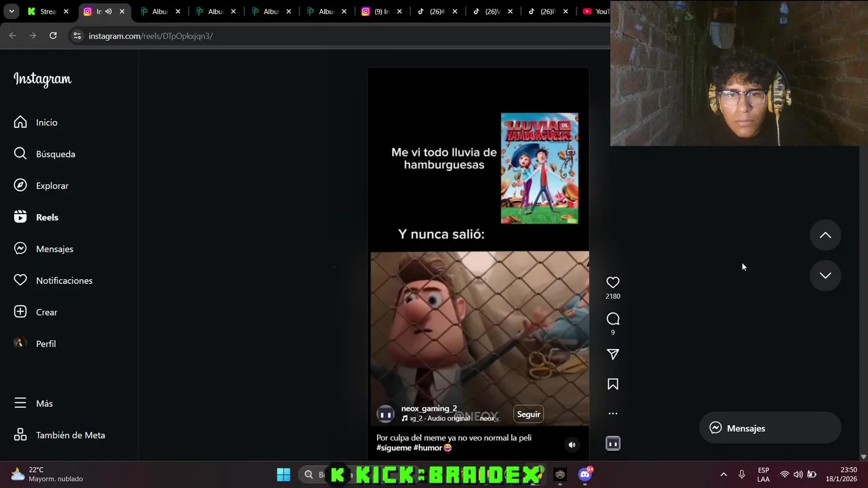
Task: Open the Audio original link
Action: coord(448,419)
